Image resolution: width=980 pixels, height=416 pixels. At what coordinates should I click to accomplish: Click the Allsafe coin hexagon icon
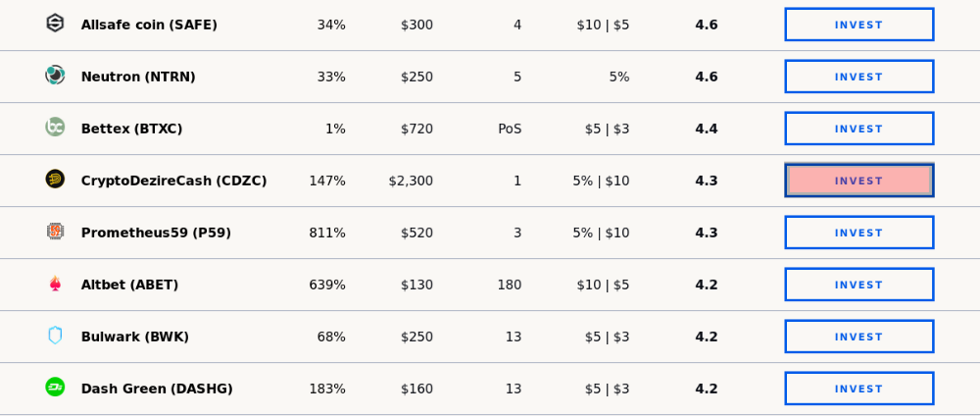coord(55,24)
